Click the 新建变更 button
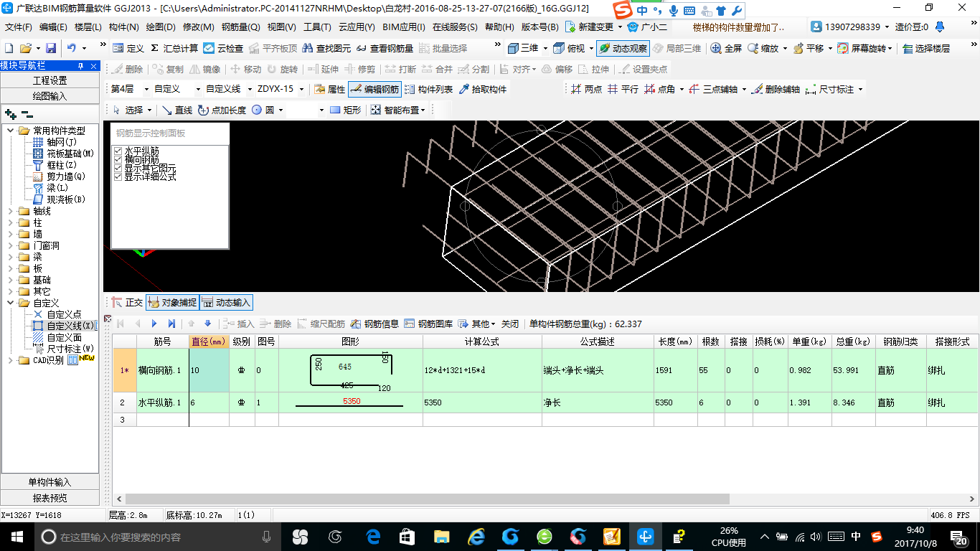 tap(593, 27)
